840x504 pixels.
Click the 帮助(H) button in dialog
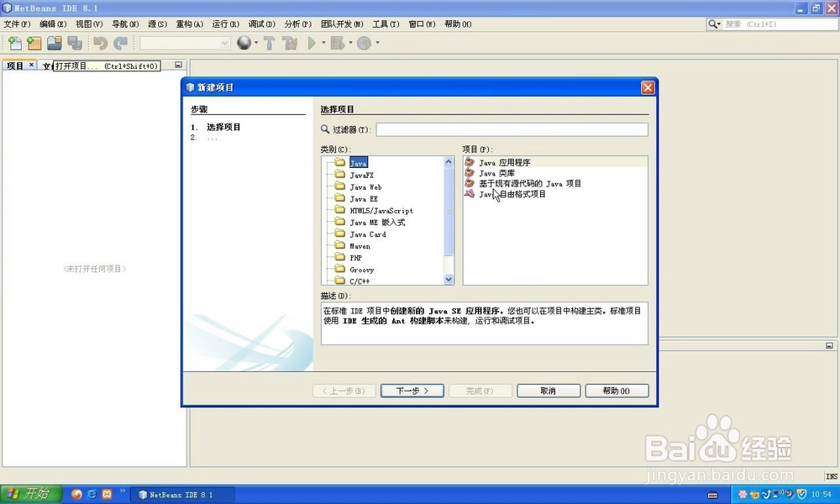(x=617, y=391)
